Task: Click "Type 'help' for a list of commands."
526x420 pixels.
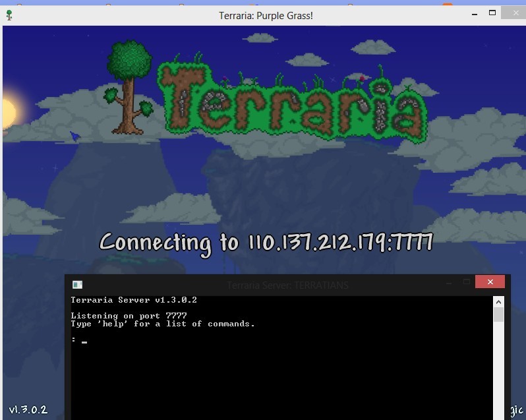Action: click(163, 324)
